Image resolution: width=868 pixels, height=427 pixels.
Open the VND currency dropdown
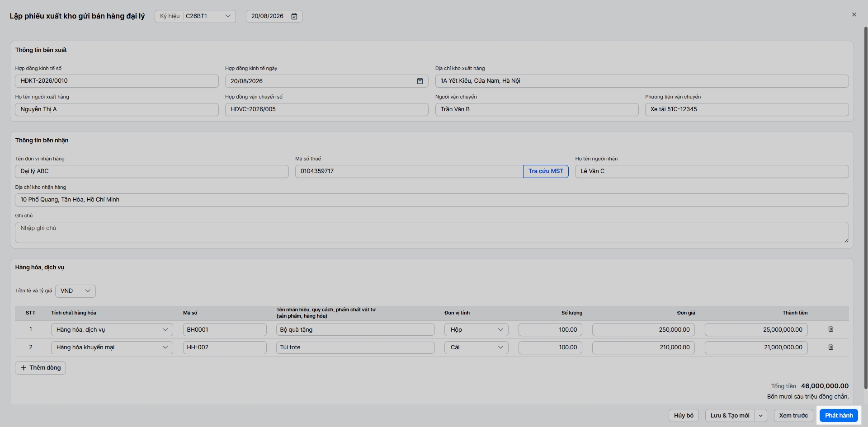(x=75, y=291)
